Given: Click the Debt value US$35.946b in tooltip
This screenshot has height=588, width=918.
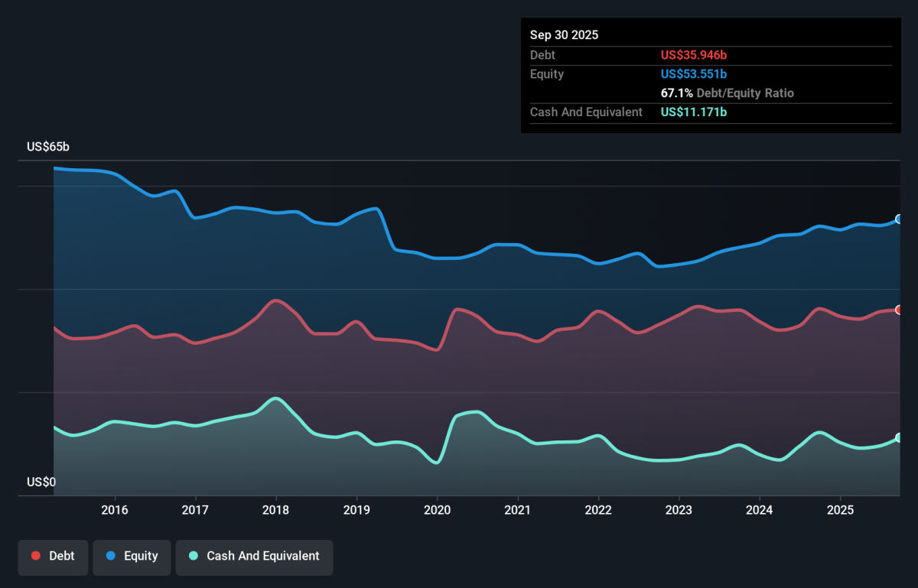Looking at the screenshot, I should pyautogui.click(x=694, y=55).
